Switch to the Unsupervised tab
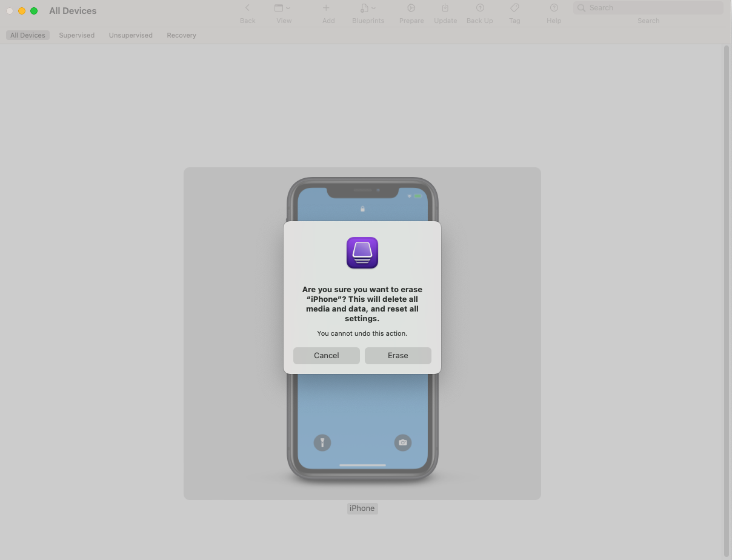Screen dimensions: 732x560 click(x=131, y=35)
